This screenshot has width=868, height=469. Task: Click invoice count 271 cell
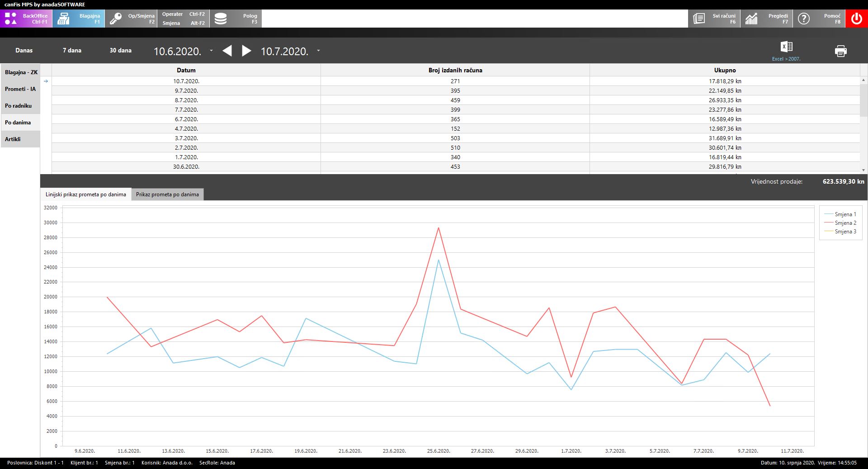[x=455, y=81]
